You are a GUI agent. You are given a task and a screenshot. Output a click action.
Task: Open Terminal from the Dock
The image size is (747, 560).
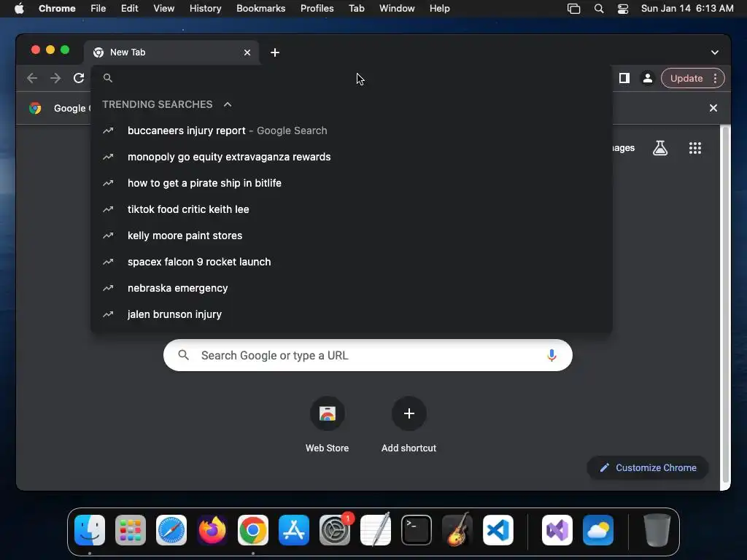tap(417, 530)
